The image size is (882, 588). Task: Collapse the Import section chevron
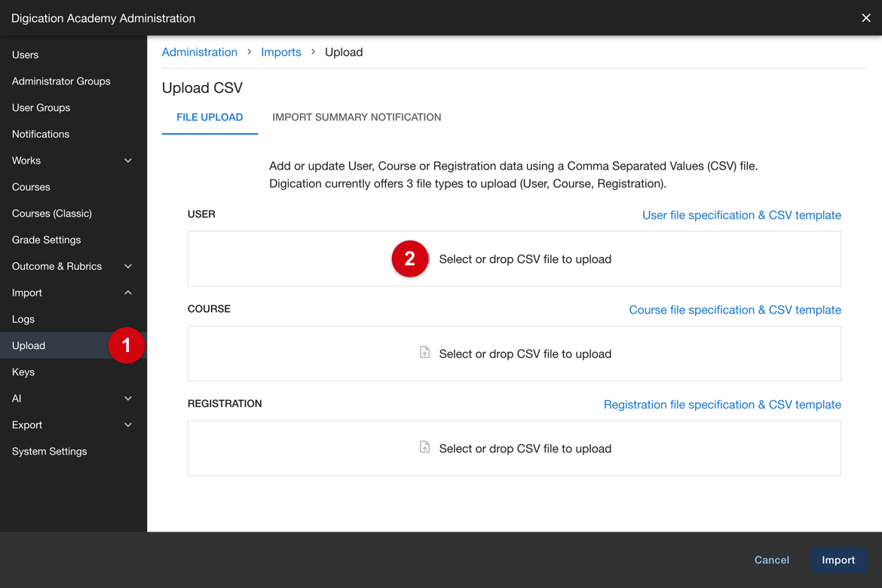click(x=128, y=292)
